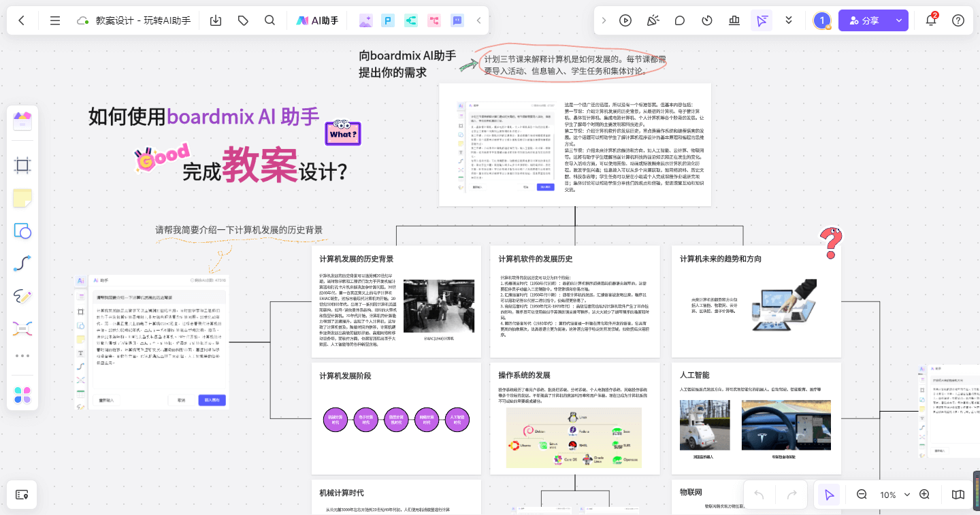
Task: Select the frame tool
Action: tap(22, 165)
